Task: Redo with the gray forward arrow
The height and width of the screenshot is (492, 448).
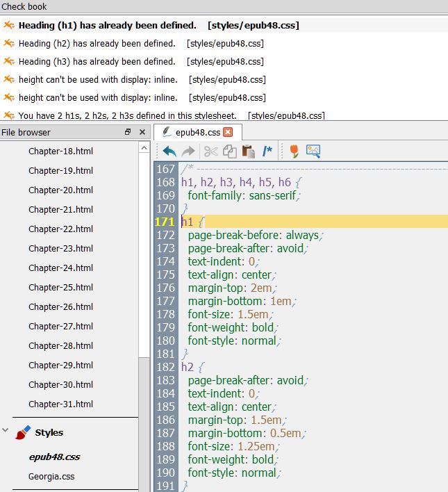Action: point(188,151)
